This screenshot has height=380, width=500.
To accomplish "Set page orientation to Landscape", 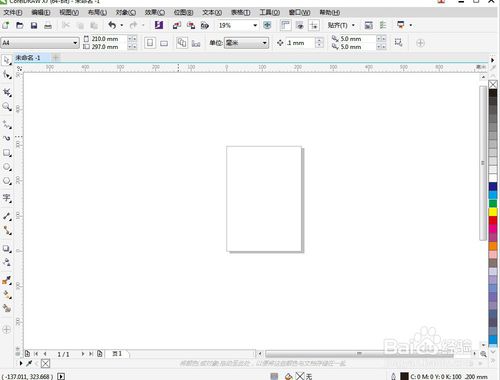I will pyautogui.click(x=164, y=43).
